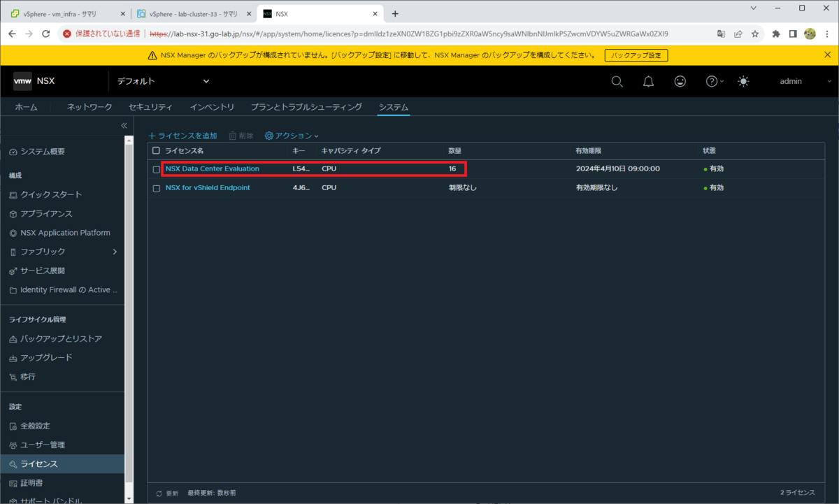The image size is (839, 504).
Task: Select ライセンス in the sidebar
Action: coord(62,464)
